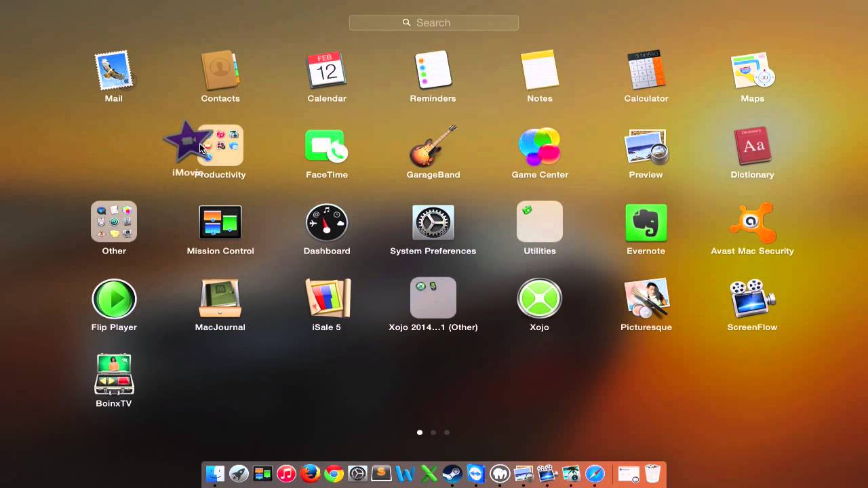
Task: Open Sublime Text from the Dock
Action: tap(381, 473)
